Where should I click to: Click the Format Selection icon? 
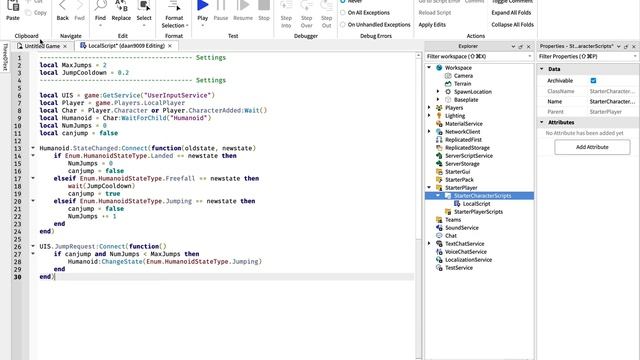pos(174,6)
